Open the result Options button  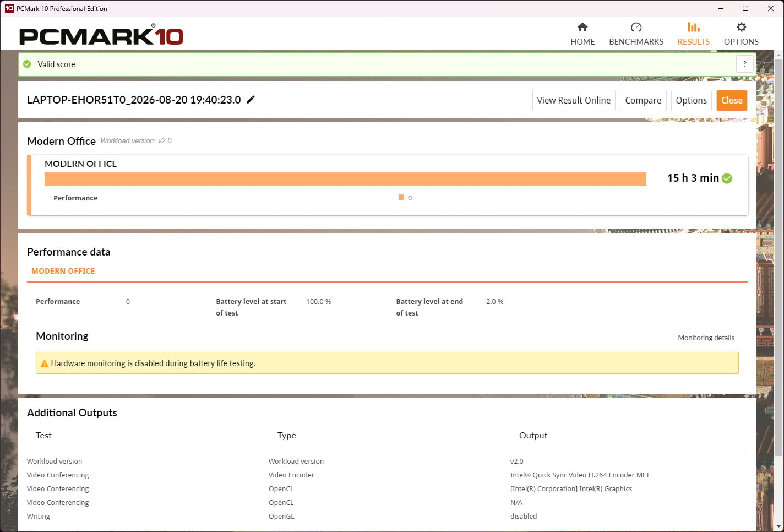click(x=691, y=100)
